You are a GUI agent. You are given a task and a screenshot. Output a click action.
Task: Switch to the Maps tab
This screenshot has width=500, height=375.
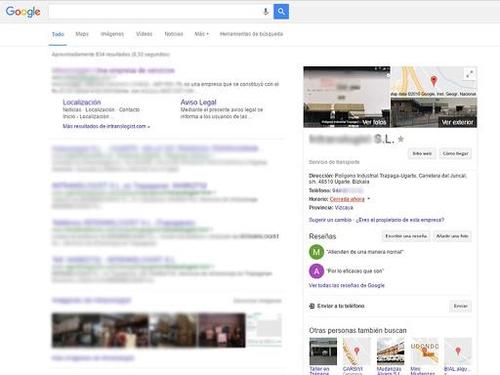pyautogui.click(x=82, y=34)
